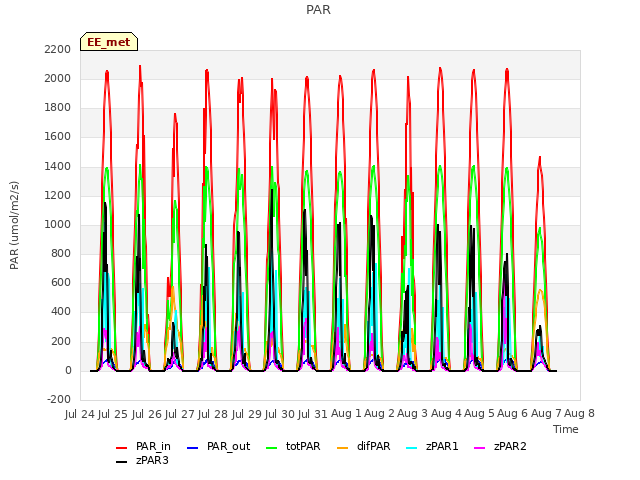Select the PAR_out legend entry
The height and width of the screenshot is (480, 640).
coord(218,447)
